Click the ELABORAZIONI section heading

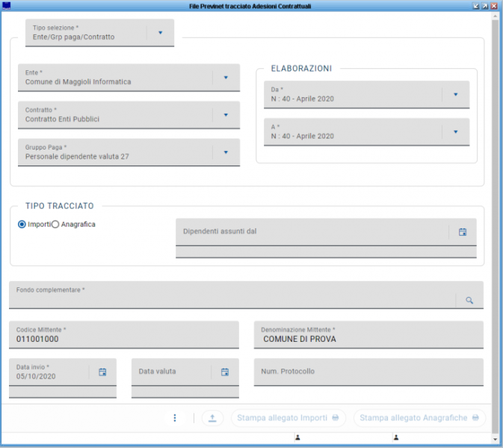pyautogui.click(x=301, y=68)
